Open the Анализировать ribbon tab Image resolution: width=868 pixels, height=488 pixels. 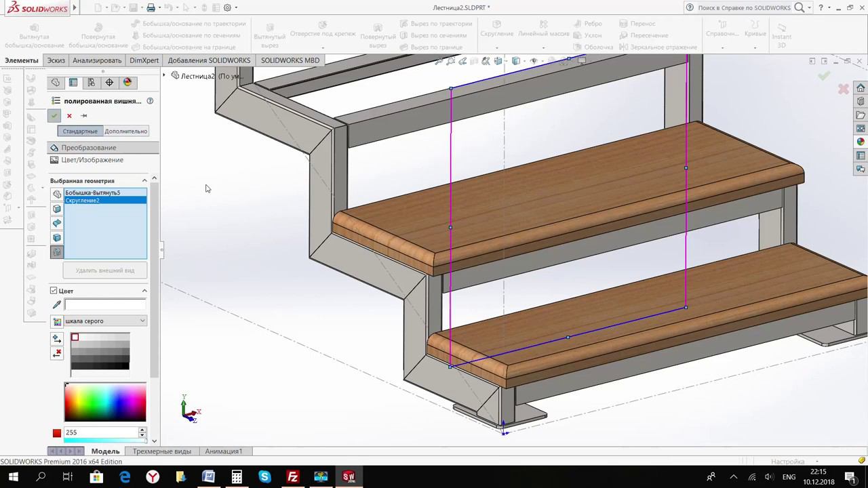(97, 60)
